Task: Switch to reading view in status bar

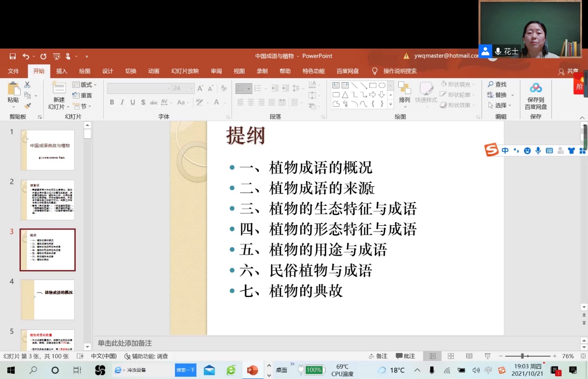Action: (x=469, y=356)
